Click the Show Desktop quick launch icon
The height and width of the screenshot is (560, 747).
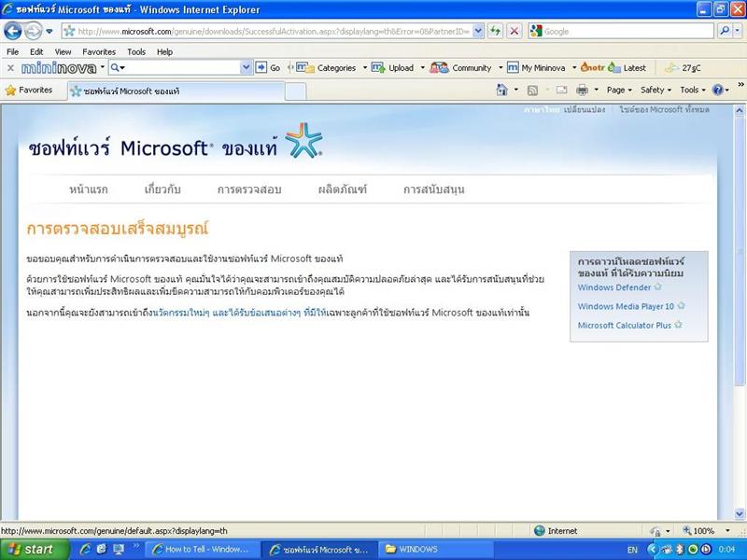tap(118, 549)
